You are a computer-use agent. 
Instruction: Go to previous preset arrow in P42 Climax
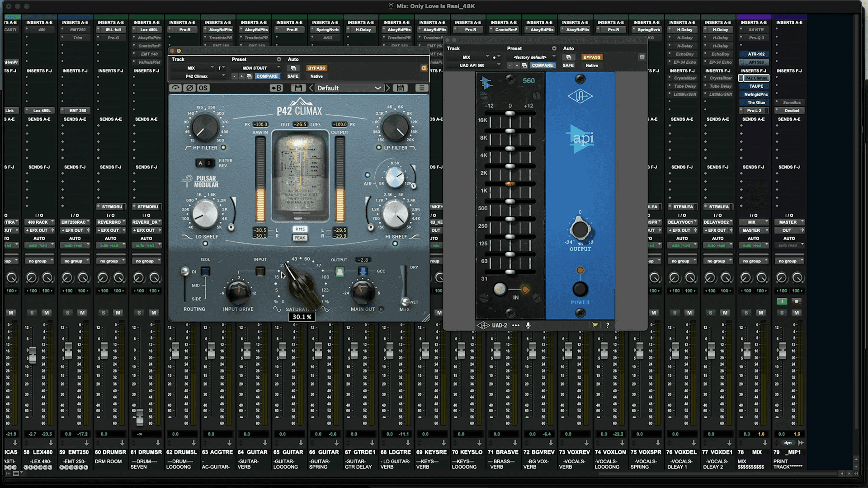tap(311, 88)
